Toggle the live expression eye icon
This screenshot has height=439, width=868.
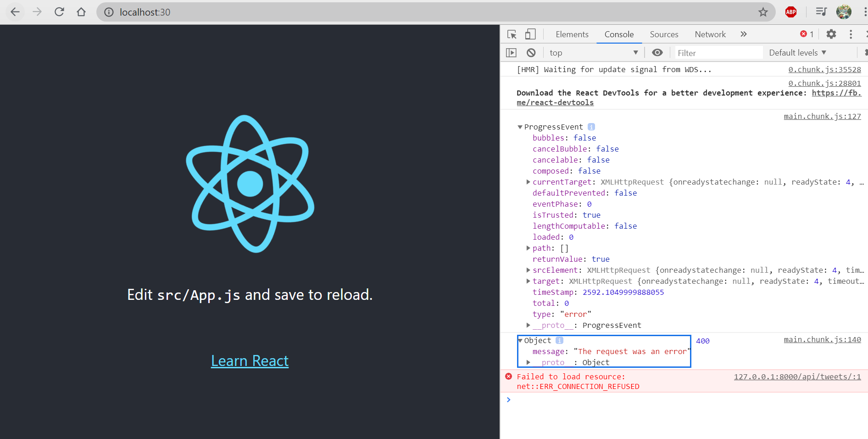[657, 53]
